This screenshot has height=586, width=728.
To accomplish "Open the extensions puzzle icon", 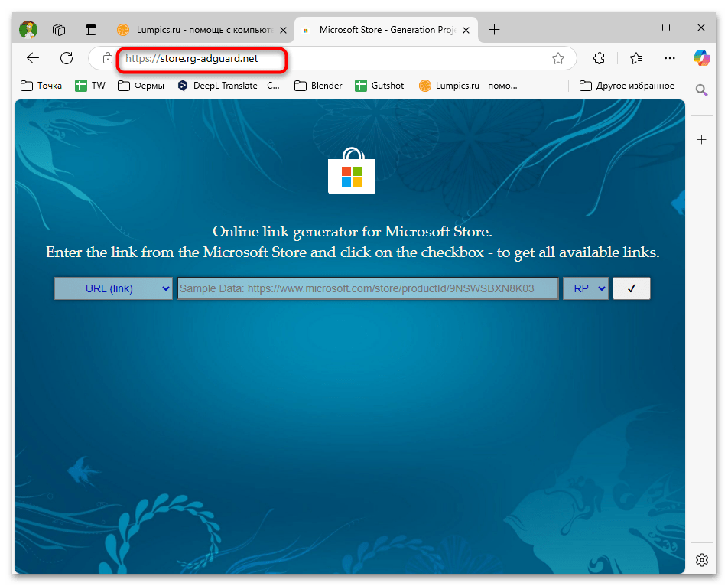I will 599,58.
